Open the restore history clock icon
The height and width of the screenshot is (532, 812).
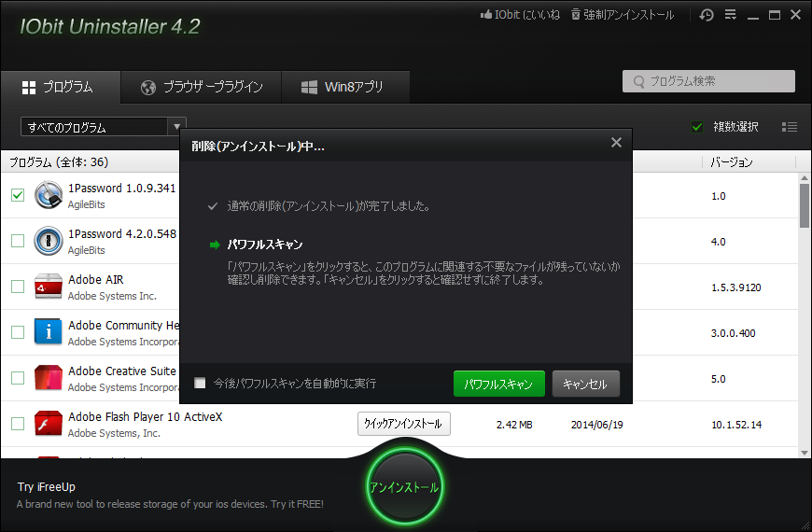pyautogui.click(x=706, y=15)
